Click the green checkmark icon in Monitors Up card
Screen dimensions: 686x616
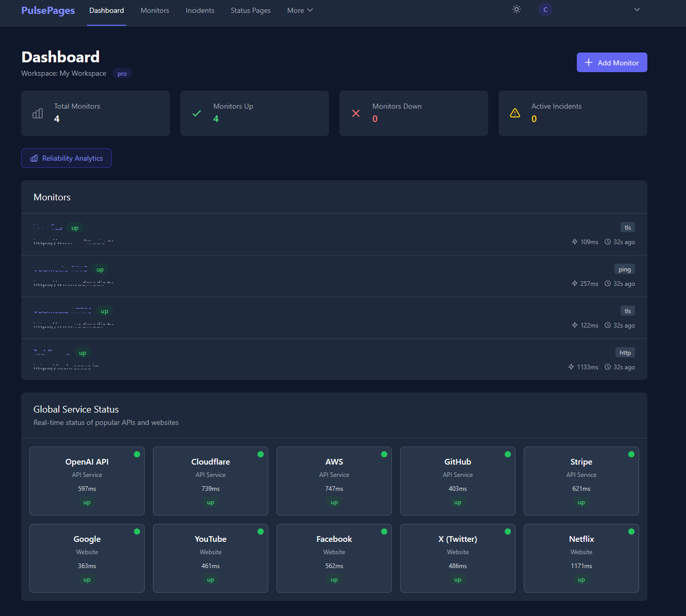[x=197, y=113]
